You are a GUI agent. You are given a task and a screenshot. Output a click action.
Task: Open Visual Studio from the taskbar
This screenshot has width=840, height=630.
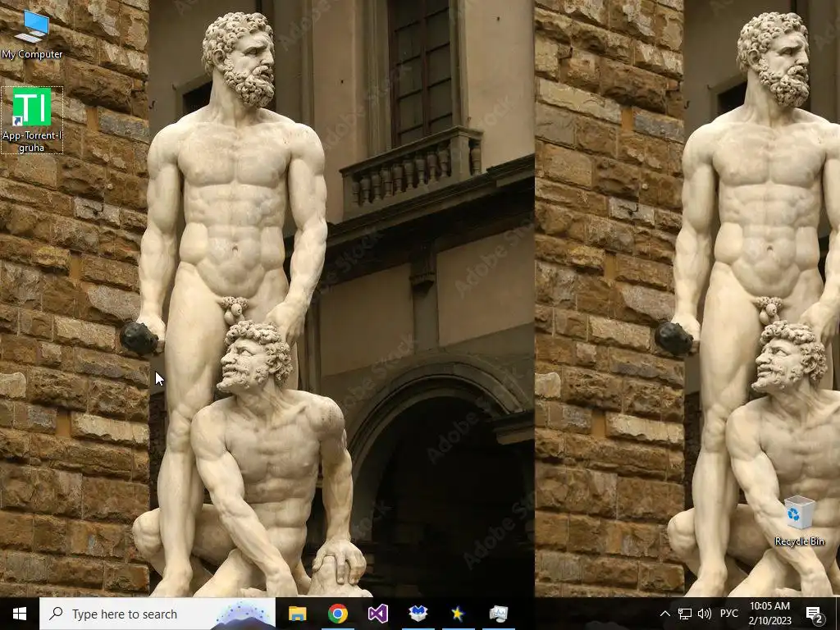377,614
